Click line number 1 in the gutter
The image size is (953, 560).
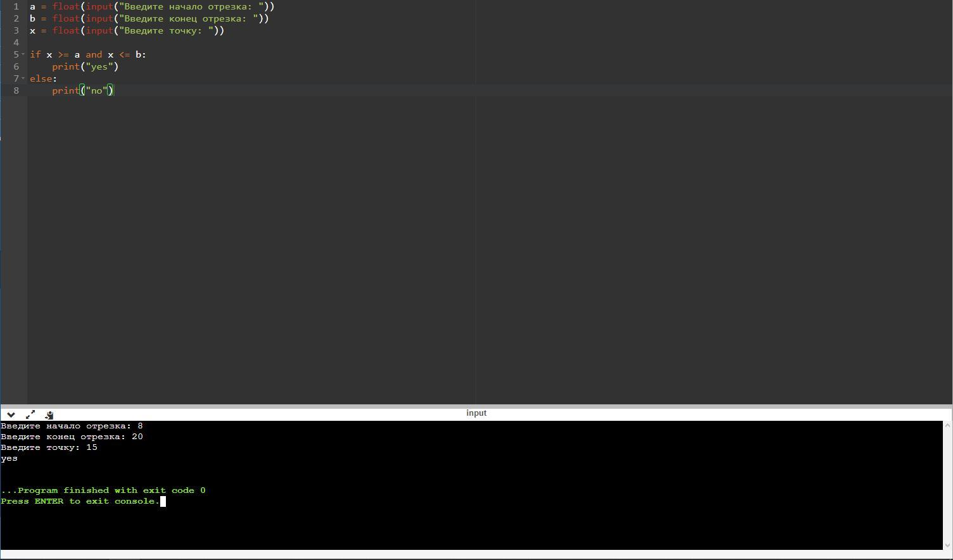click(16, 6)
